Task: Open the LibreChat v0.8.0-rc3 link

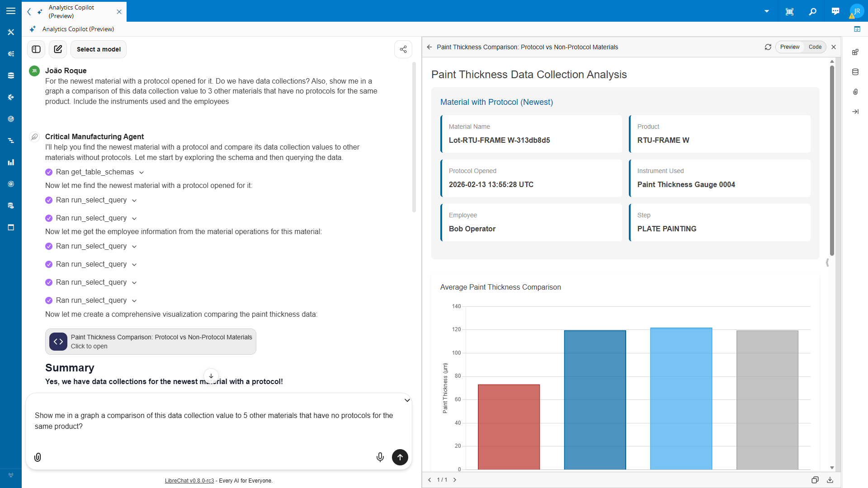Action: (189, 481)
